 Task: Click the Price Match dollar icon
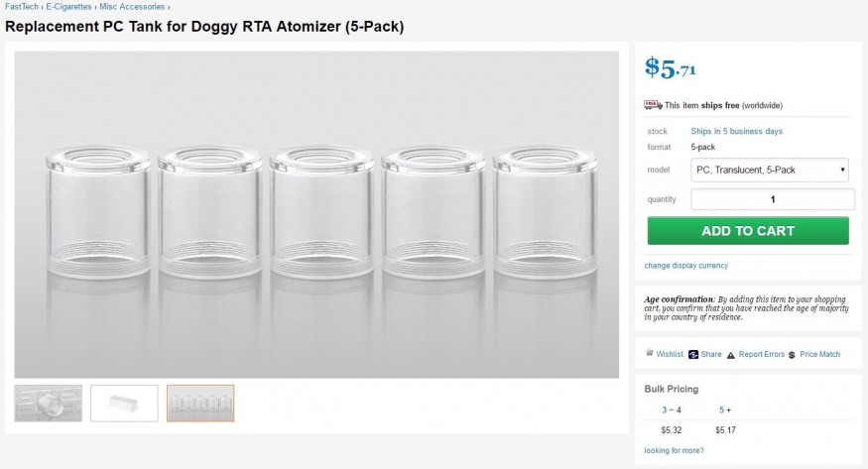pos(793,354)
